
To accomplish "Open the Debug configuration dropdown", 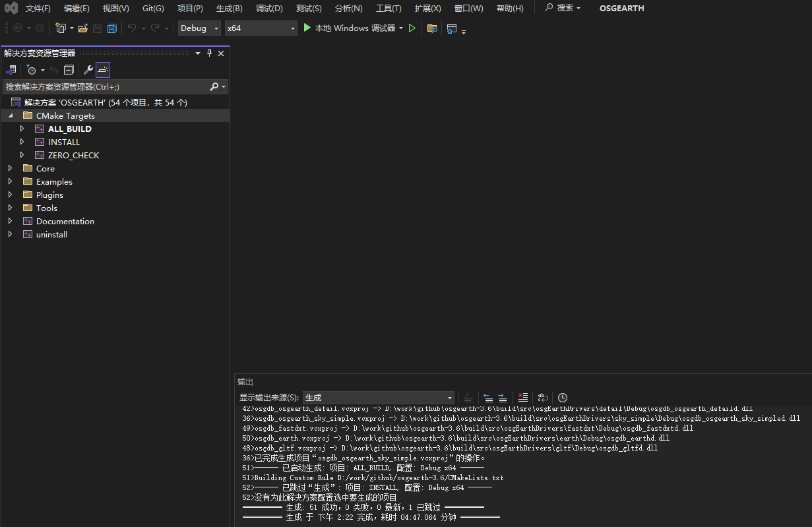I will (199, 28).
